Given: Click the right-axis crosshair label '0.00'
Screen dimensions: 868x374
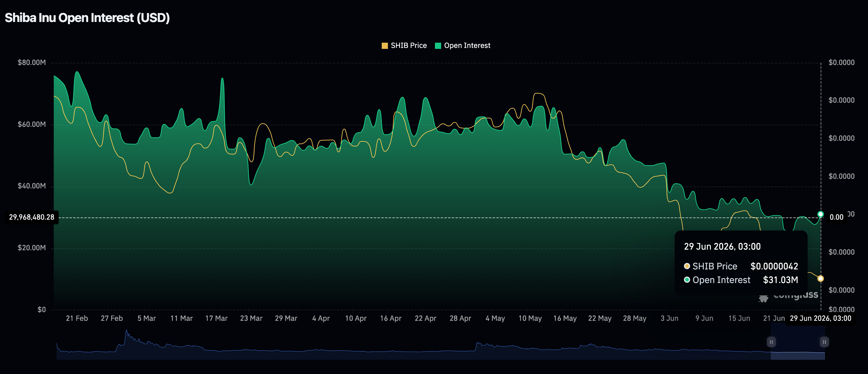Looking at the screenshot, I should click(836, 217).
